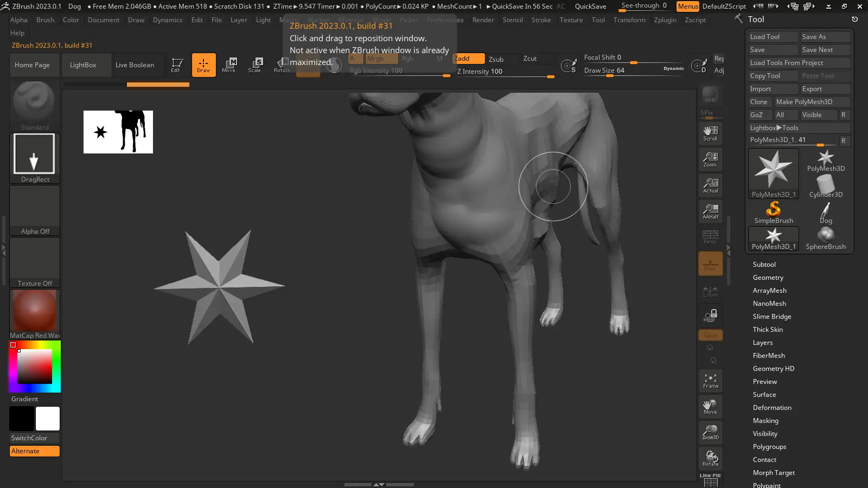
Task: Open the Zplugin menu
Action: (665, 20)
